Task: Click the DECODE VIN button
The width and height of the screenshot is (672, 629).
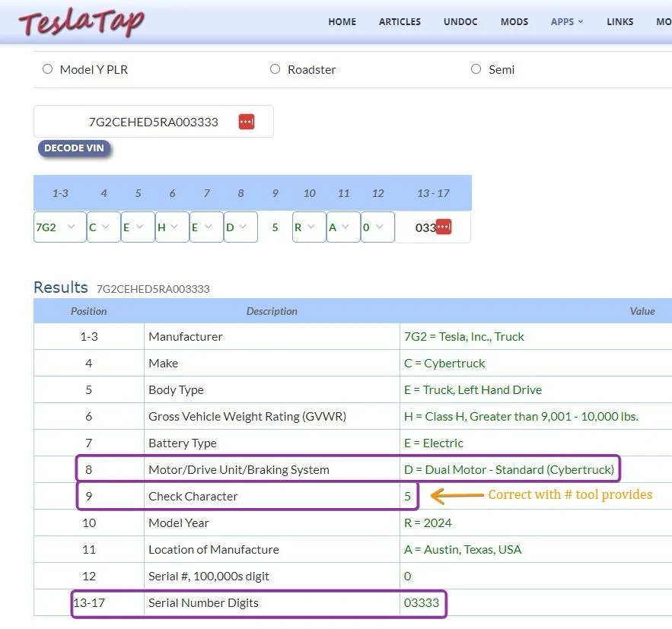Action: 74,148
